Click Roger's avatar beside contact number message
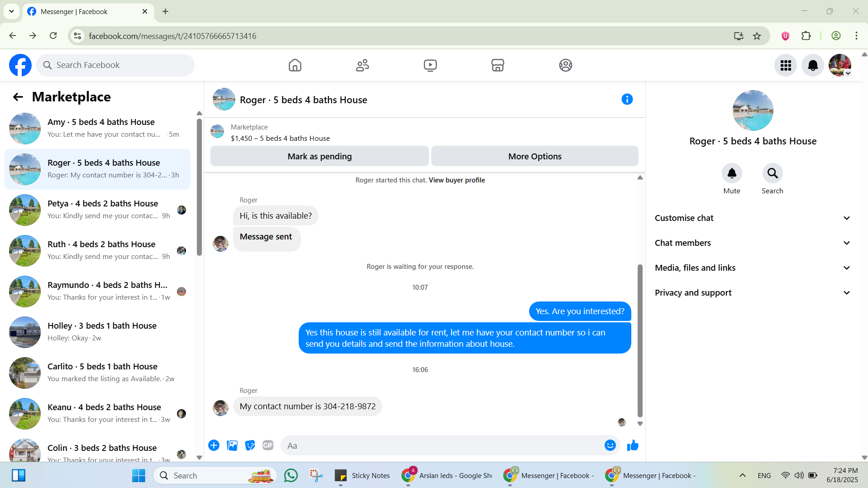868x488 pixels. click(220, 407)
